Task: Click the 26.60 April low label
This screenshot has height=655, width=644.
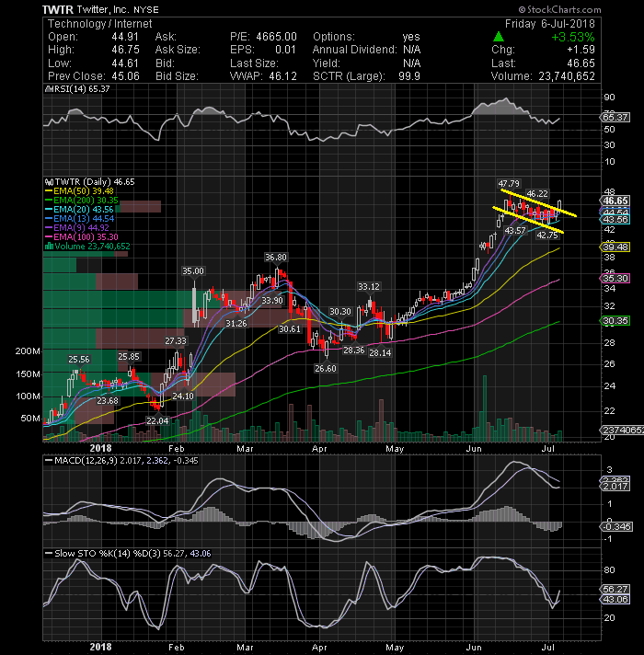Action: coord(326,369)
